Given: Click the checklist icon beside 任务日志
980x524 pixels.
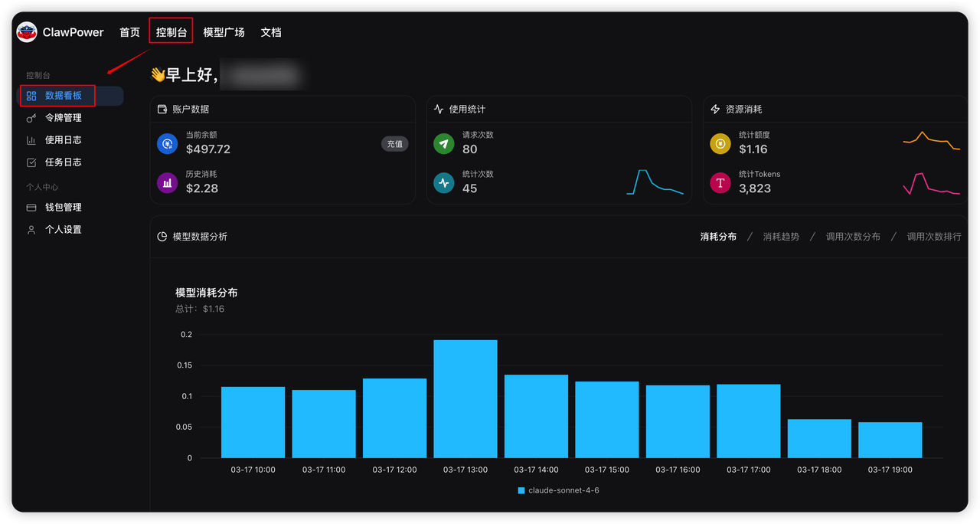Looking at the screenshot, I should [31, 162].
